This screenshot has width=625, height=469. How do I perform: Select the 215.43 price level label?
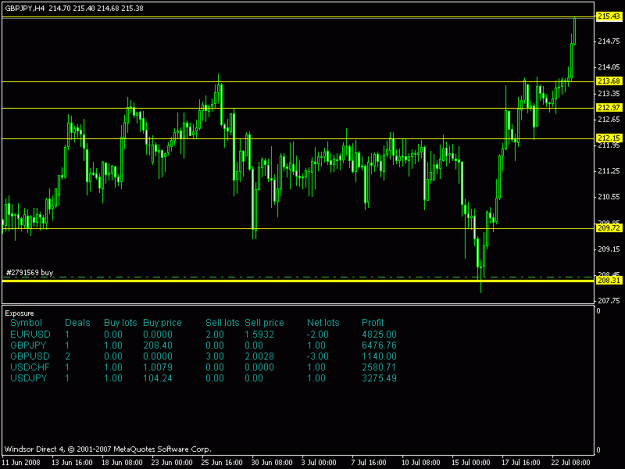pyautogui.click(x=609, y=16)
